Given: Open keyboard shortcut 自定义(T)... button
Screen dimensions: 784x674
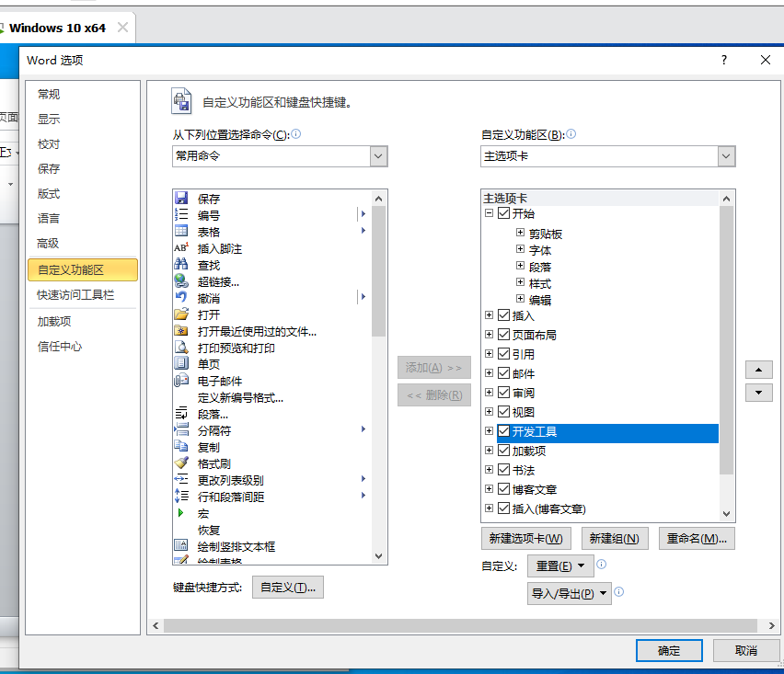Looking at the screenshot, I should (x=288, y=587).
